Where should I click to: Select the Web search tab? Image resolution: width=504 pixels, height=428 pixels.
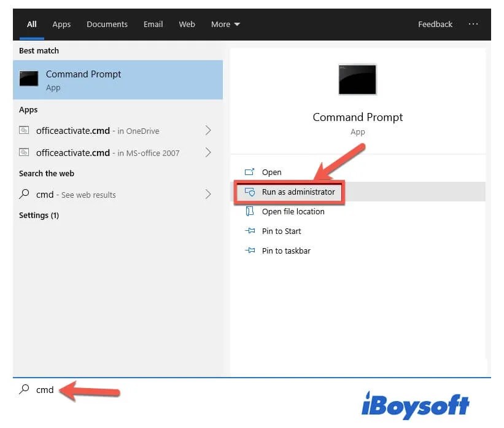coord(187,25)
